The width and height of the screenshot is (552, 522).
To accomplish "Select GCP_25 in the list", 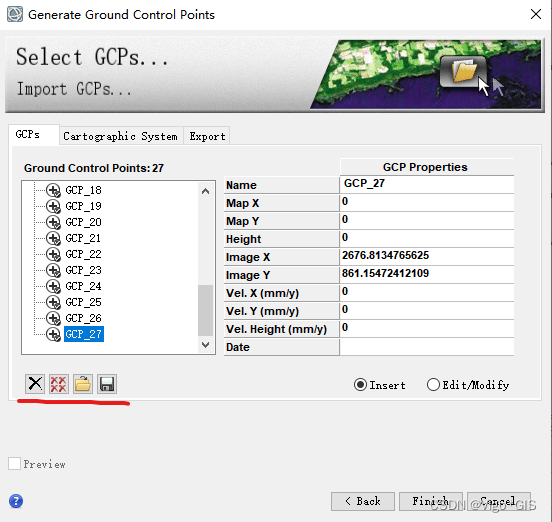I will pyautogui.click(x=83, y=302).
